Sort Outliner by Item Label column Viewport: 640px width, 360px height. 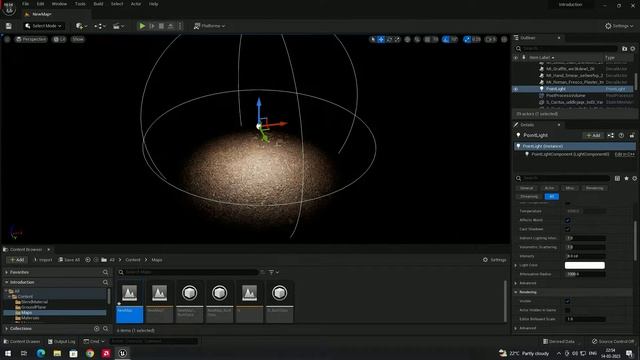coord(542,58)
